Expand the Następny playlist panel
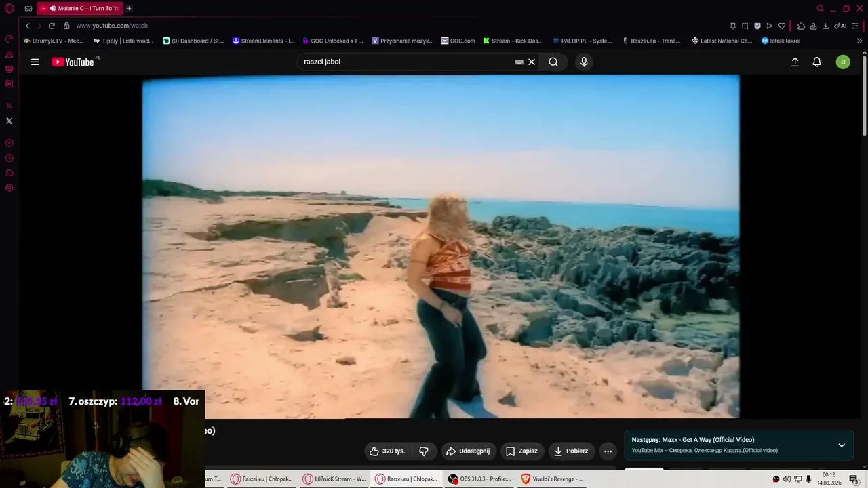 (842, 445)
